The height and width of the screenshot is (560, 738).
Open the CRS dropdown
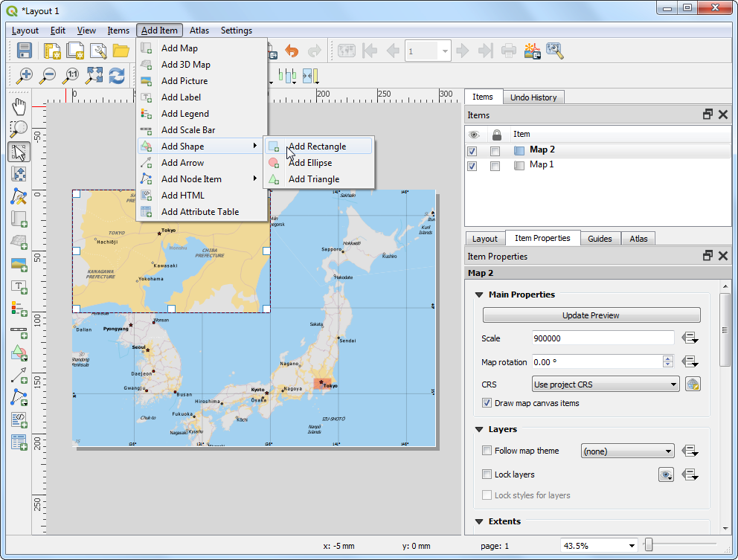(x=606, y=384)
